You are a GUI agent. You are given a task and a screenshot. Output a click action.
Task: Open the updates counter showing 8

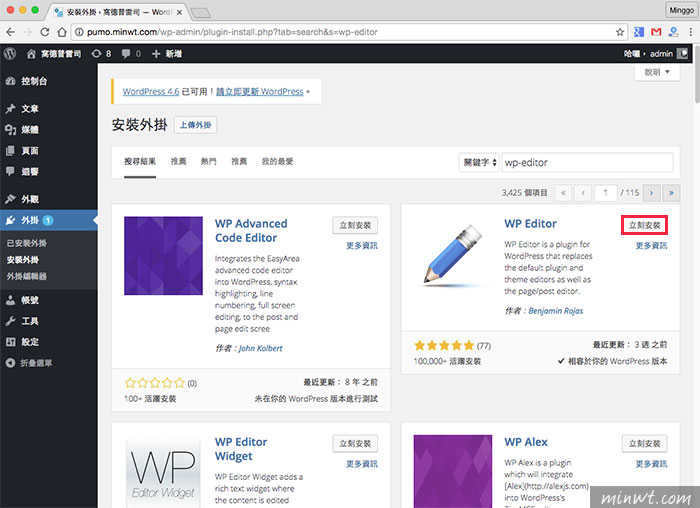(101, 54)
